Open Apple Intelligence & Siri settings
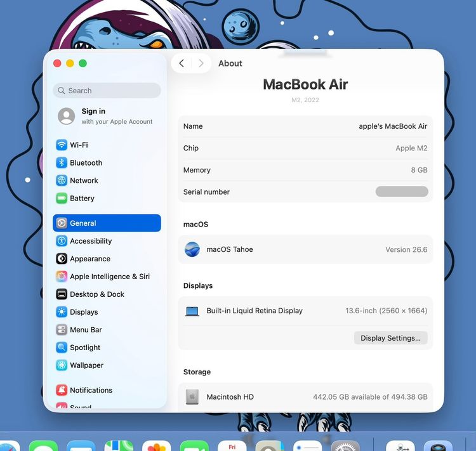476x451 pixels. (x=107, y=277)
